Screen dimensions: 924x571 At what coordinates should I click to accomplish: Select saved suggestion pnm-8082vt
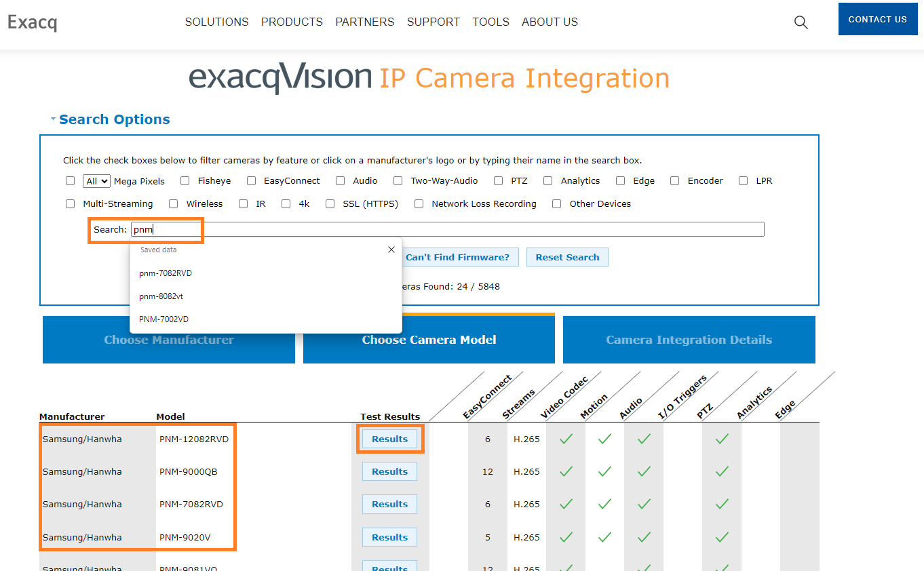pyautogui.click(x=161, y=296)
